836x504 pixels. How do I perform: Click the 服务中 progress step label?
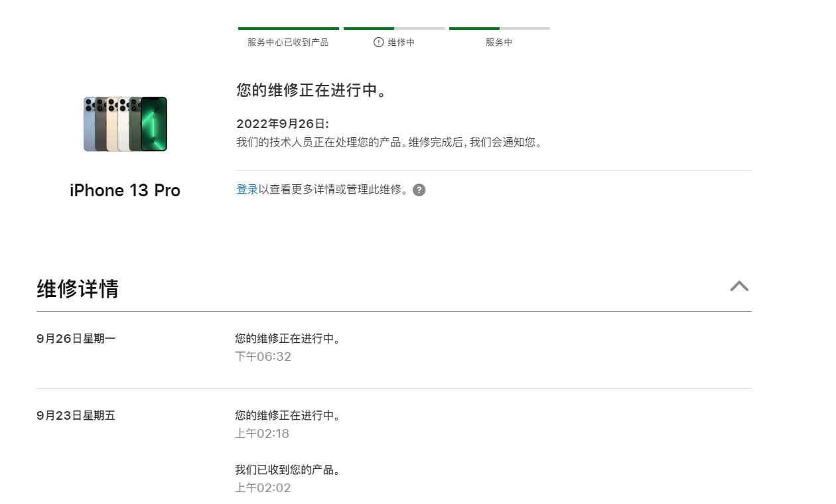[499, 42]
